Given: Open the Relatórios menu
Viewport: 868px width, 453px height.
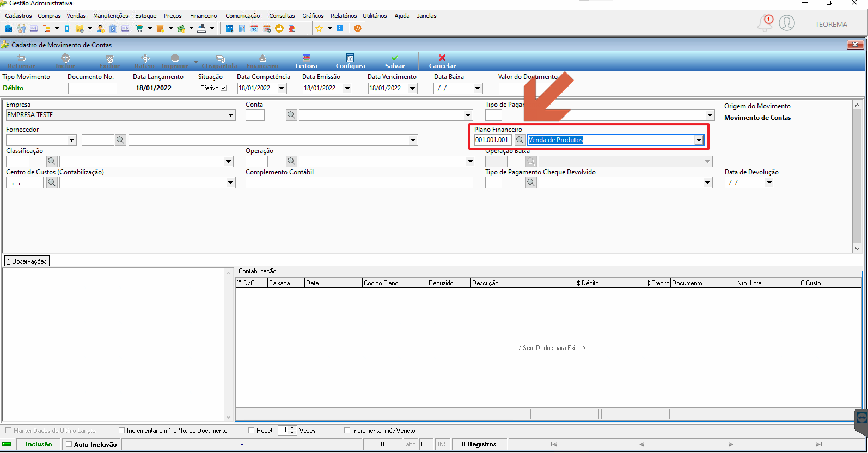Looking at the screenshot, I should 344,16.
